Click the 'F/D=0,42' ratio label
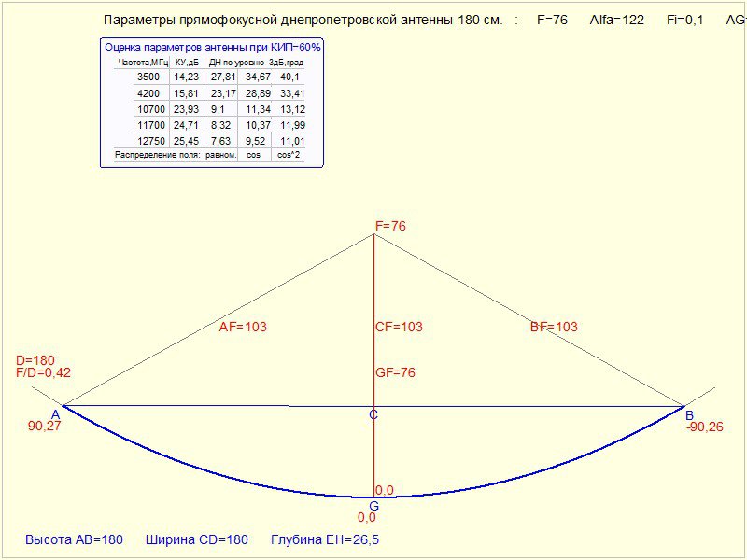The width and height of the screenshot is (747, 560). coord(43,372)
